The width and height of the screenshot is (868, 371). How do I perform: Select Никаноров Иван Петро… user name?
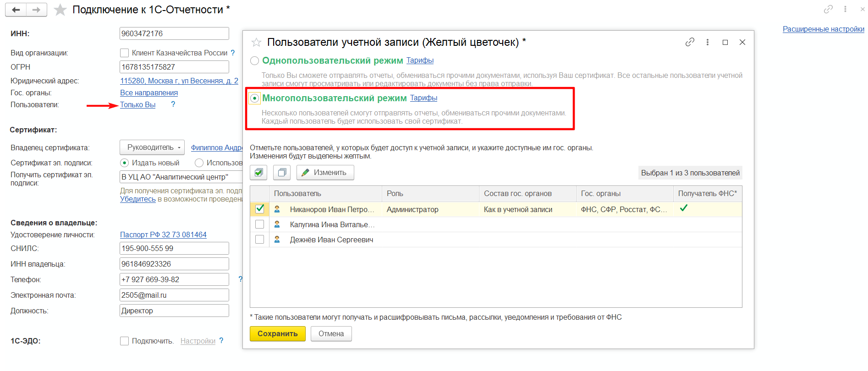(x=332, y=210)
